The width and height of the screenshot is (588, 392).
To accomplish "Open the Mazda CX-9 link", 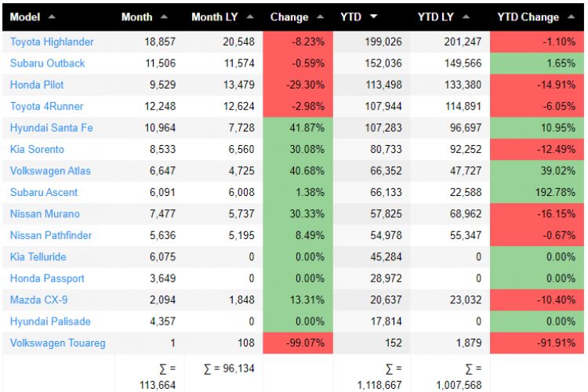I will tap(38, 299).
